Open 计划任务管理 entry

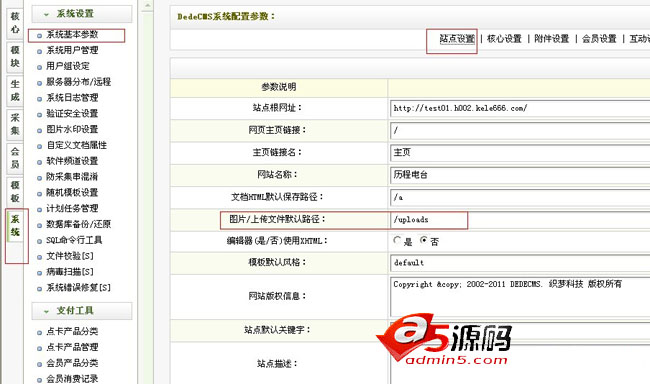72,208
